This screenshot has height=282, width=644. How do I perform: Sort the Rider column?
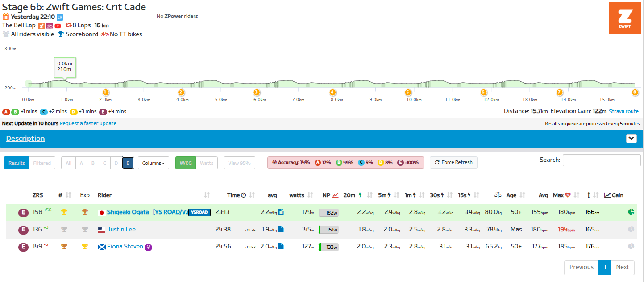[x=207, y=195]
